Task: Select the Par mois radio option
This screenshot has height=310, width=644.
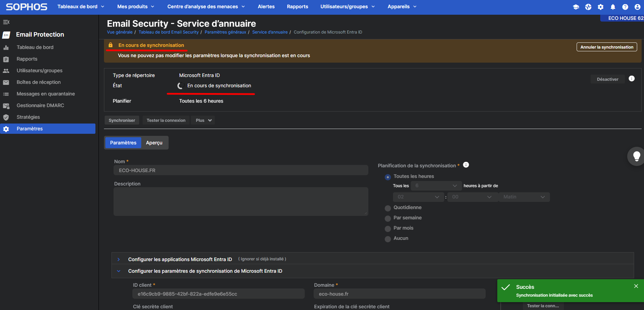Action: pyautogui.click(x=388, y=229)
